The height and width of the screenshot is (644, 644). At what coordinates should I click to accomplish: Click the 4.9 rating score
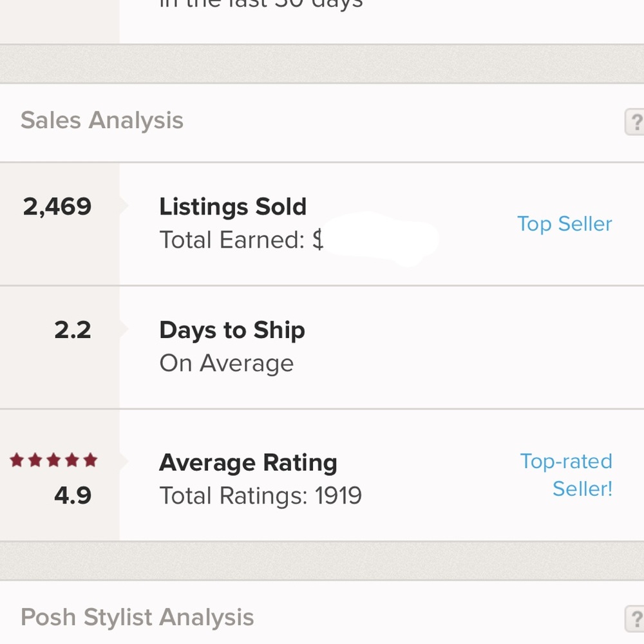pyautogui.click(x=73, y=496)
